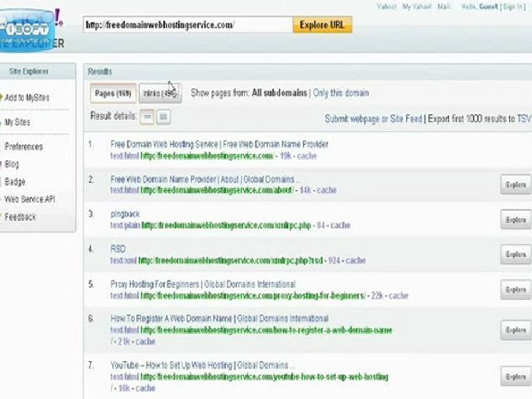Open How To Register A Web Domain Name result
The height and width of the screenshot is (399, 532).
[219, 319]
